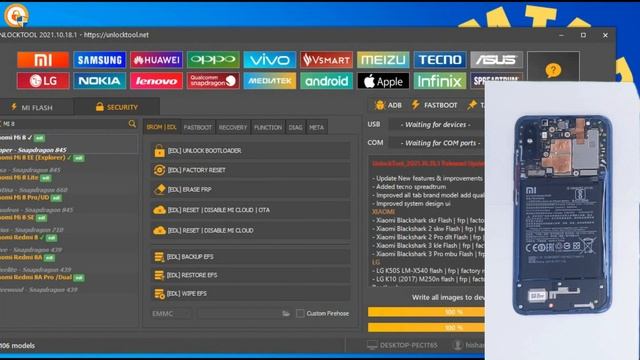Click the lower orange progress bar
The width and height of the screenshot is (640, 360).
pyautogui.click(x=426, y=328)
